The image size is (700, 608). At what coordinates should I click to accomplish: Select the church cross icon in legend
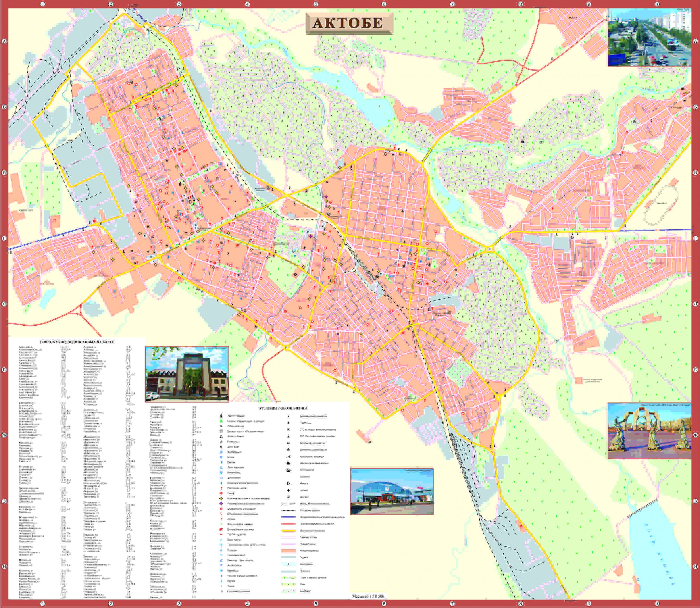(288, 491)
